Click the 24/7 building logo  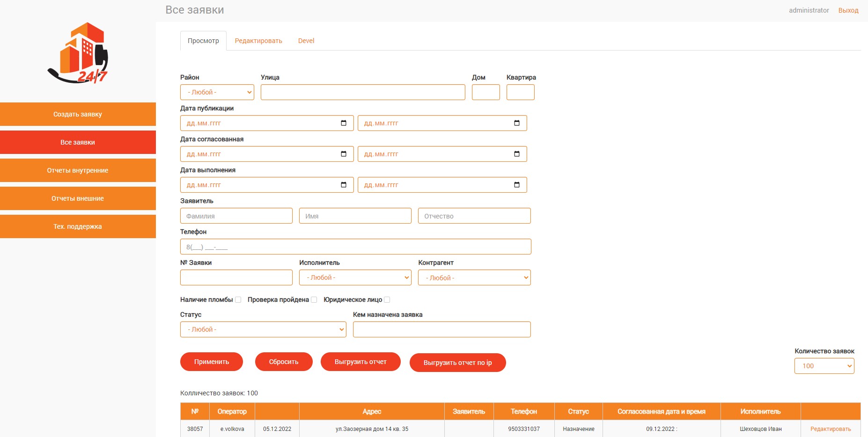point(78,53)
